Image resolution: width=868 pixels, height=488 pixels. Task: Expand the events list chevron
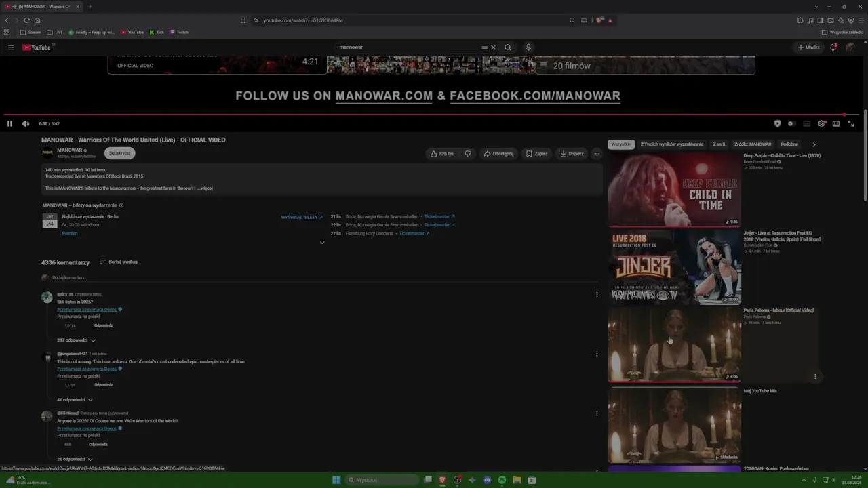[x=322, y=243]
